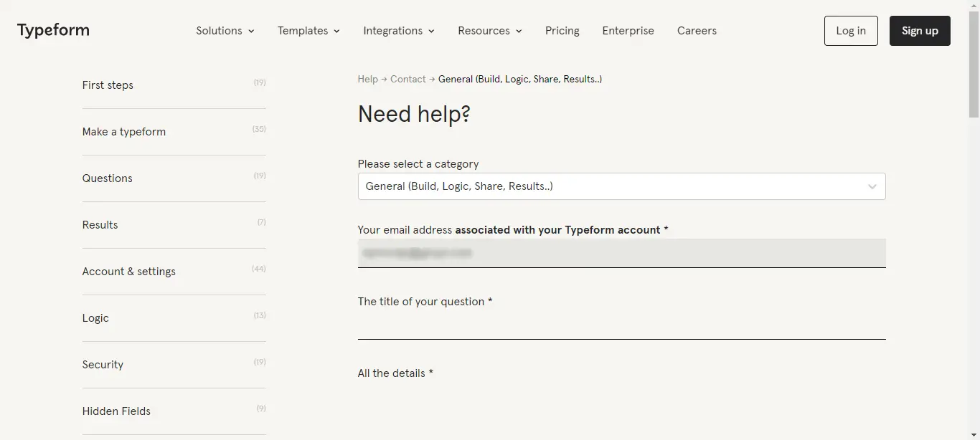
Task: Open the category select dropdown
Action: tap(621, 186)
